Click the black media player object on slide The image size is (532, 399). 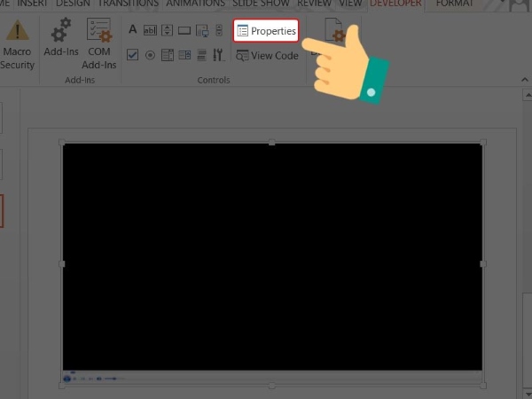point(272,255)
